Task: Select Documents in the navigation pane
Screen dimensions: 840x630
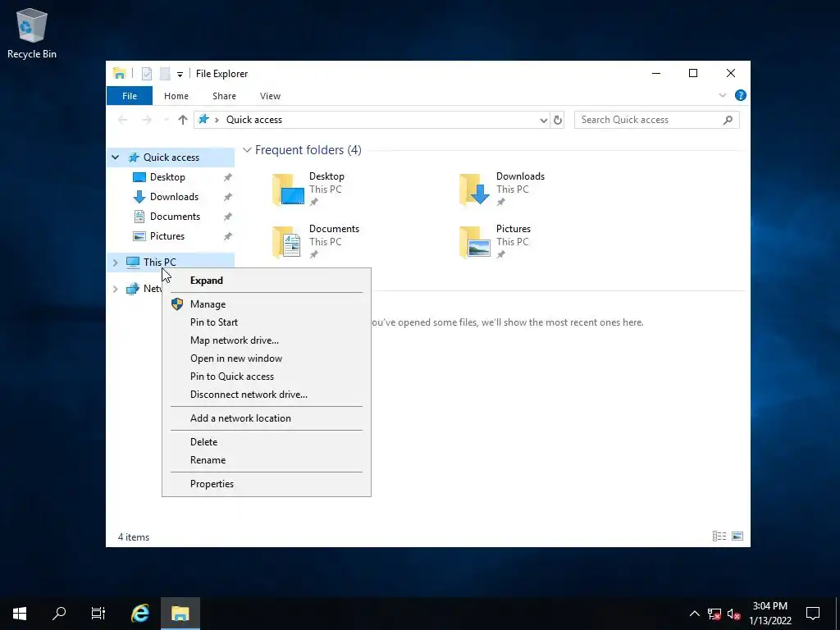Action: pos(175,217)
